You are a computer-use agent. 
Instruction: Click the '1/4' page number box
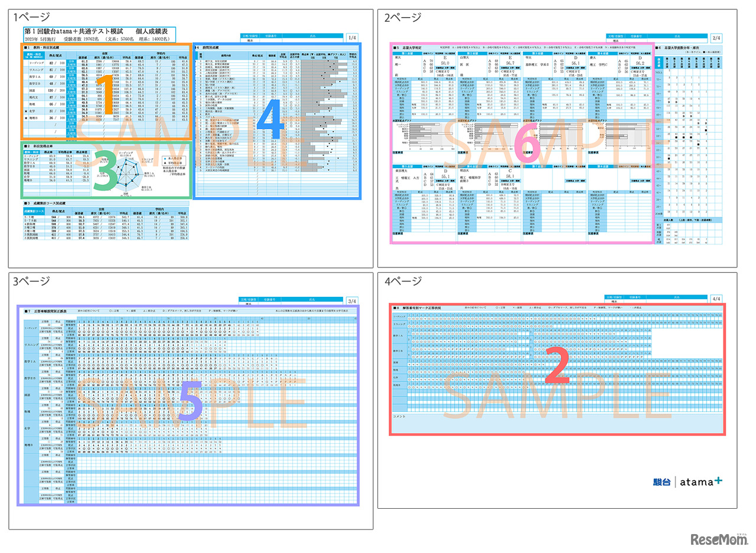click(352, 37)
